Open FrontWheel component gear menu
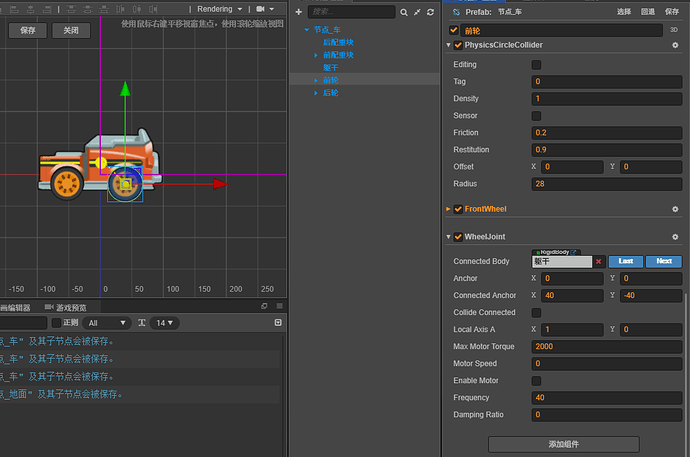690x457 pixels. click(676, 209)
